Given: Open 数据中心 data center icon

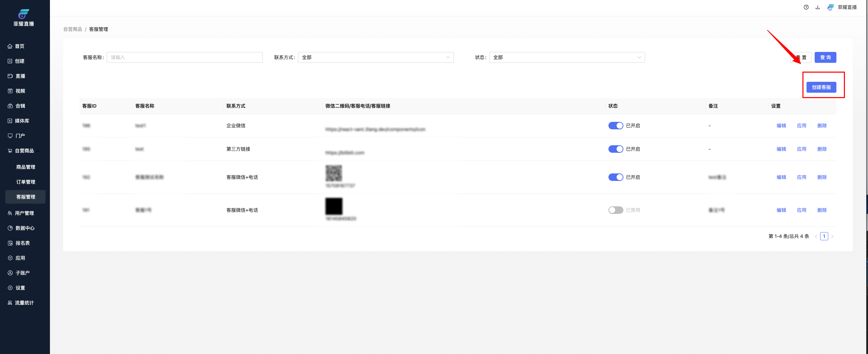Looking at the screenshot, I should click(x=10, y=228).
